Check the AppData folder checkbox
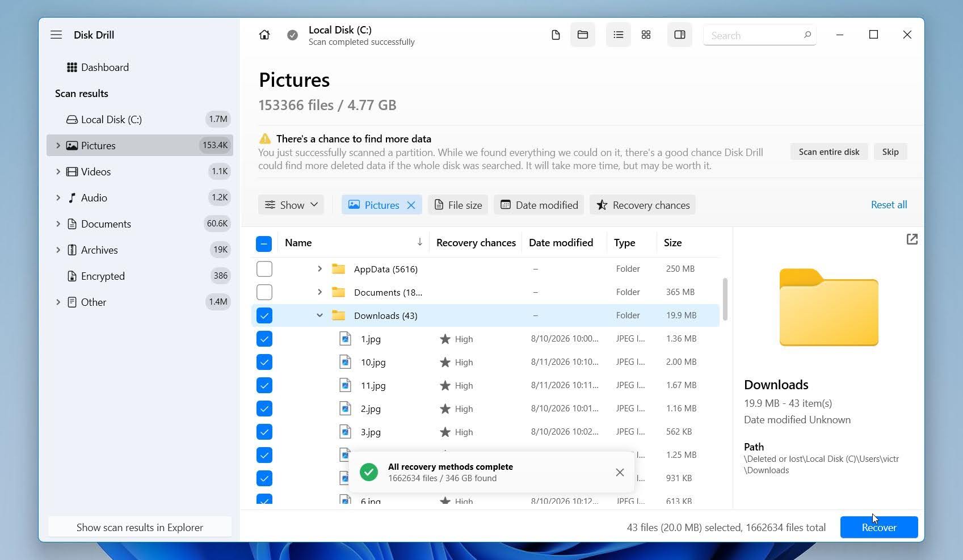The width and height of the screenshot is (963, 560). point(264,269)
